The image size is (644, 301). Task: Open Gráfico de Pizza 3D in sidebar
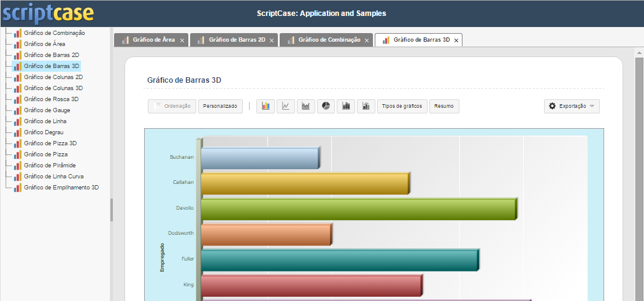(50, 143)
